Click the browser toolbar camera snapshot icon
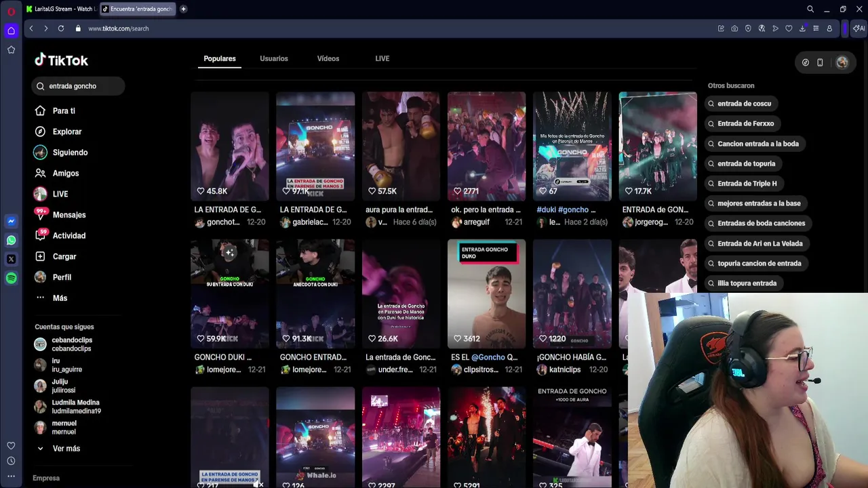Image resolution: width=868 pixels, height=488 pixels. [734, 28]
